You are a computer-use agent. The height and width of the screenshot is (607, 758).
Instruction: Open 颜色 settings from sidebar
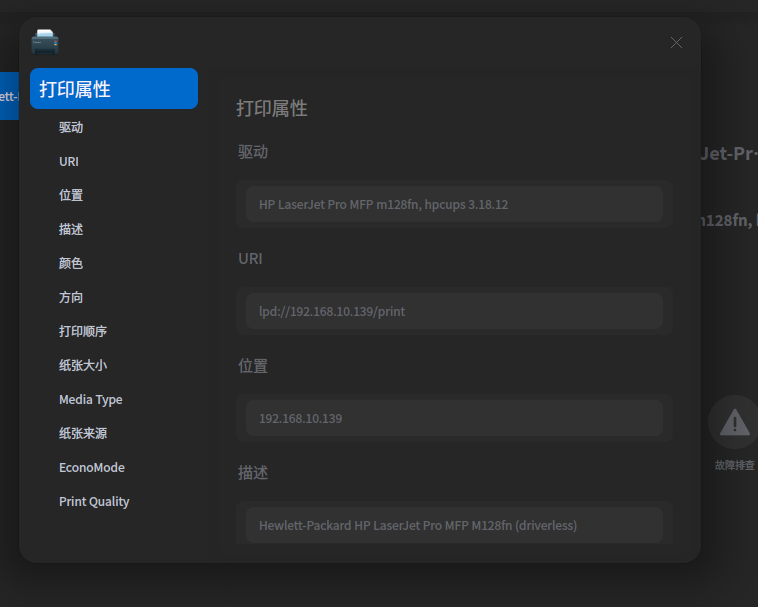coord(71,263)
